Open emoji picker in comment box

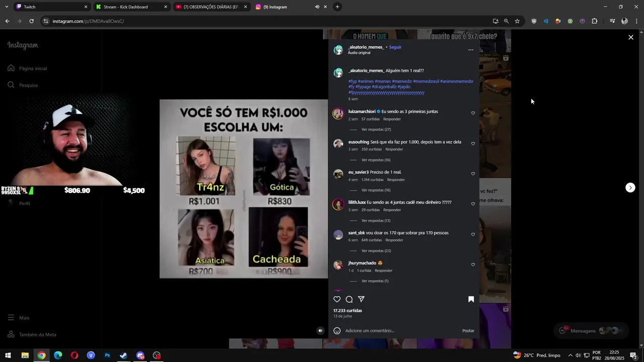[337, 331]
